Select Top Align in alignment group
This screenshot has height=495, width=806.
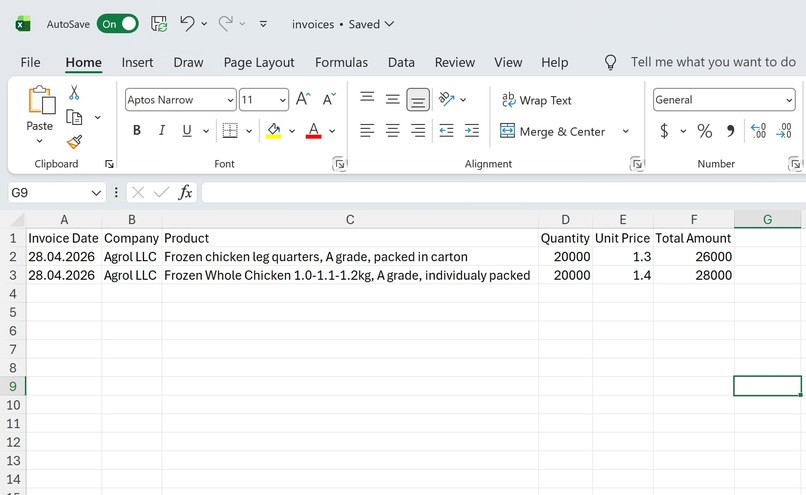click(x=367, y=98)
